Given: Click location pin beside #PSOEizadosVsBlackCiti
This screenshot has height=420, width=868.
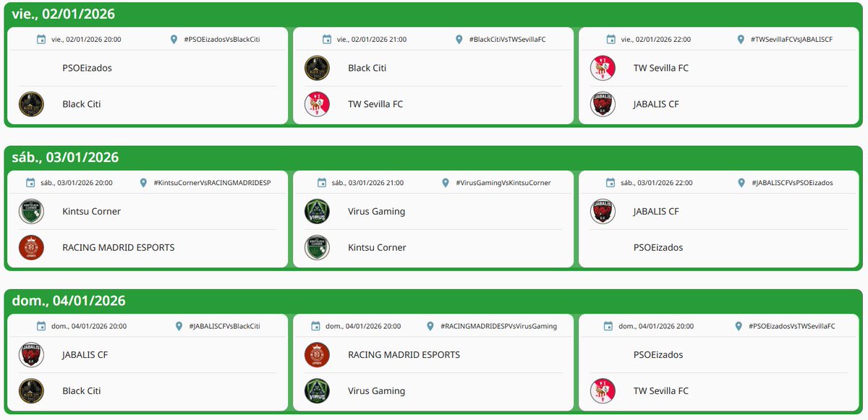Looking at the screenshot, I should click(174, 39).
